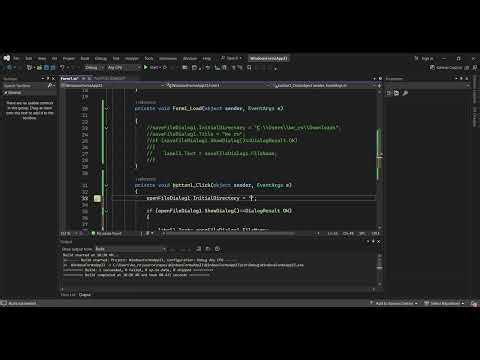Screen dimensions: 480x360
Task: Open the Help menu
Action: pyautogui.click(x=207, y=58)
